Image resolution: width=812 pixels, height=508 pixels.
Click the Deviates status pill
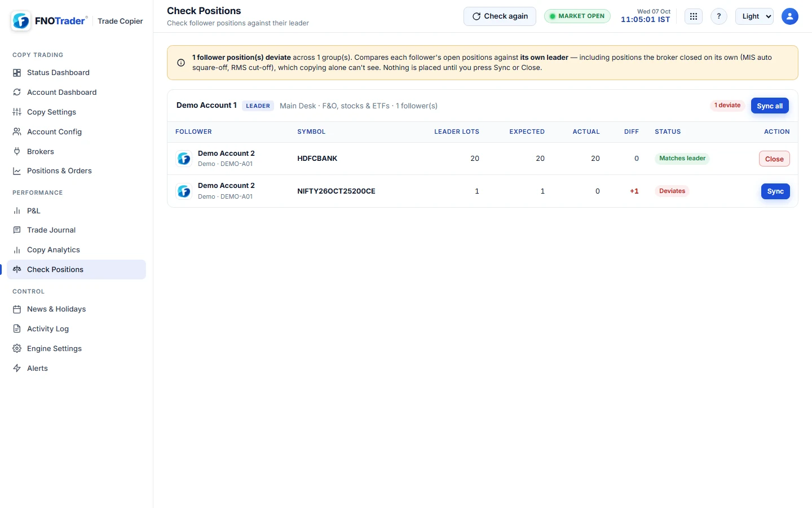pos(672,191)
